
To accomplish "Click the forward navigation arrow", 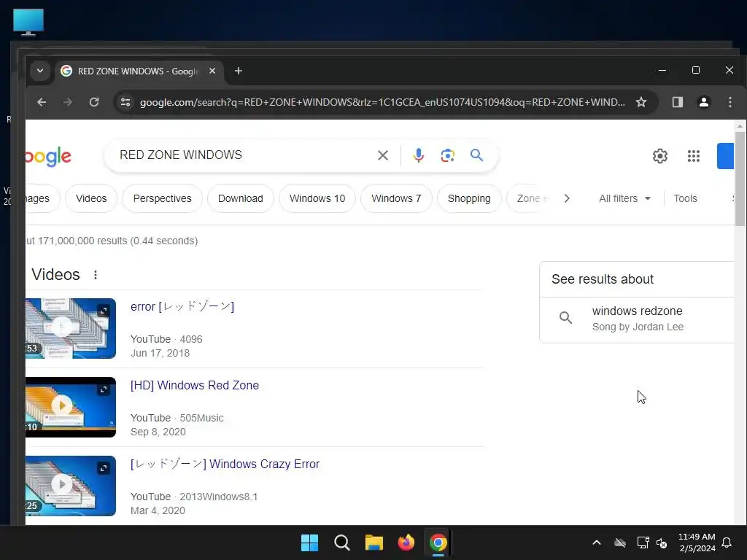I will point(68,102).
